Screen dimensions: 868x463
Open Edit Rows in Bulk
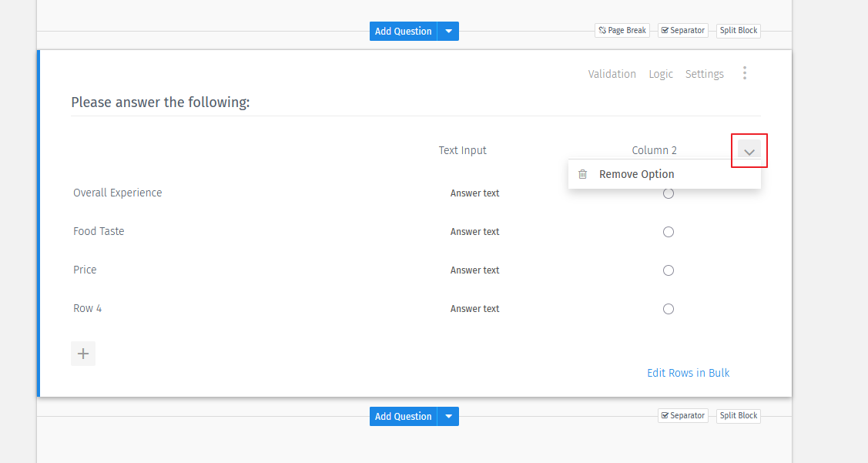[688, 373]
